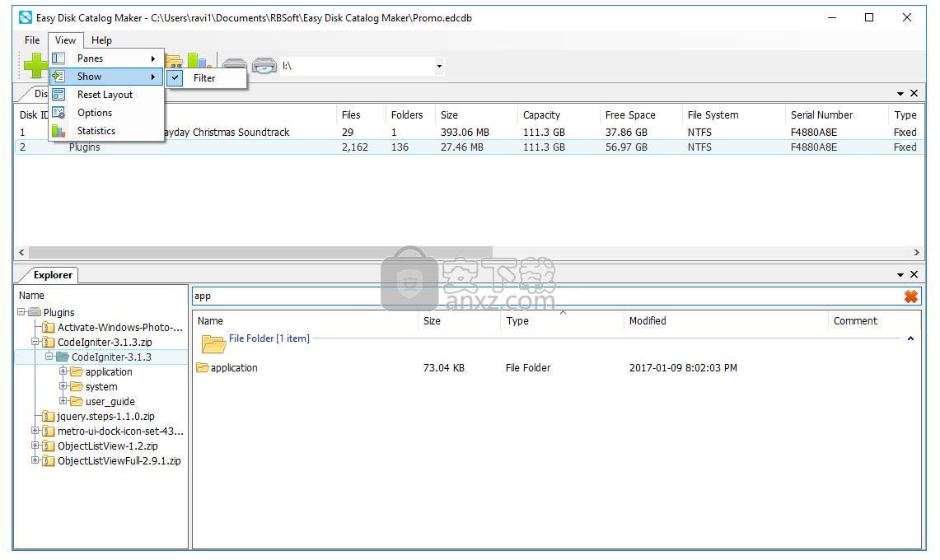Expand the user_guide tree folder

pyautogui.click(x=63, y=400)
